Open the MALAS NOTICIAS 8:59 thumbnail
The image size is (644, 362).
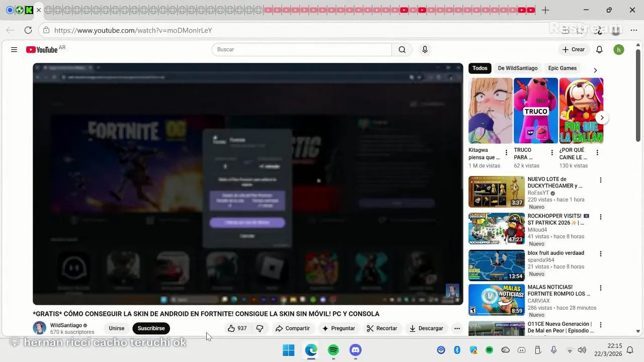click(497, 300)
